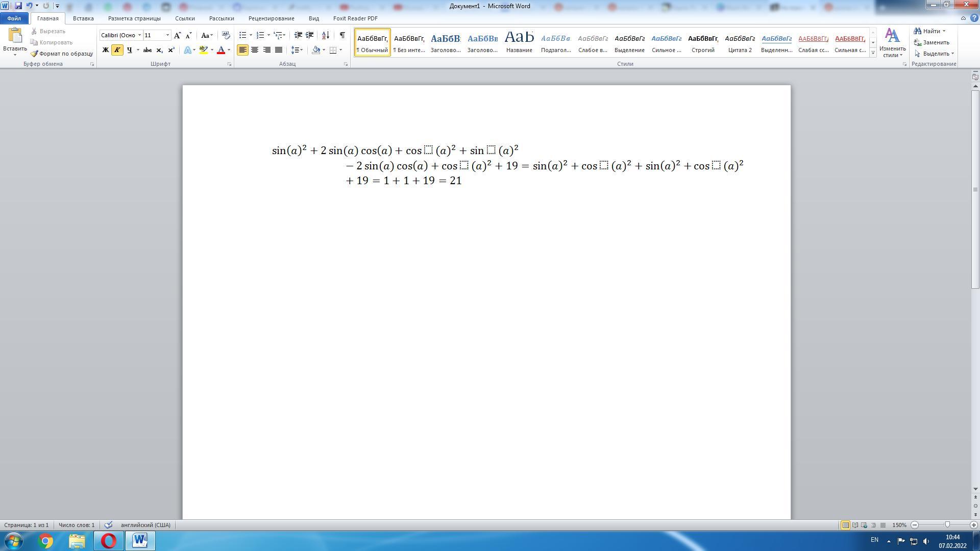Toggle strikethrough text formatting
980x551 pixels.
(x=147, y=50)
